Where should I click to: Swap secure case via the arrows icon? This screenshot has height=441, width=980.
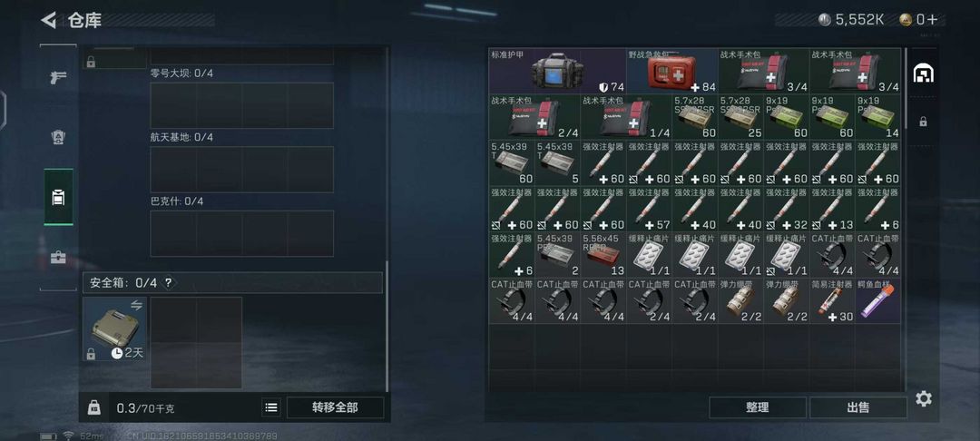136,305
